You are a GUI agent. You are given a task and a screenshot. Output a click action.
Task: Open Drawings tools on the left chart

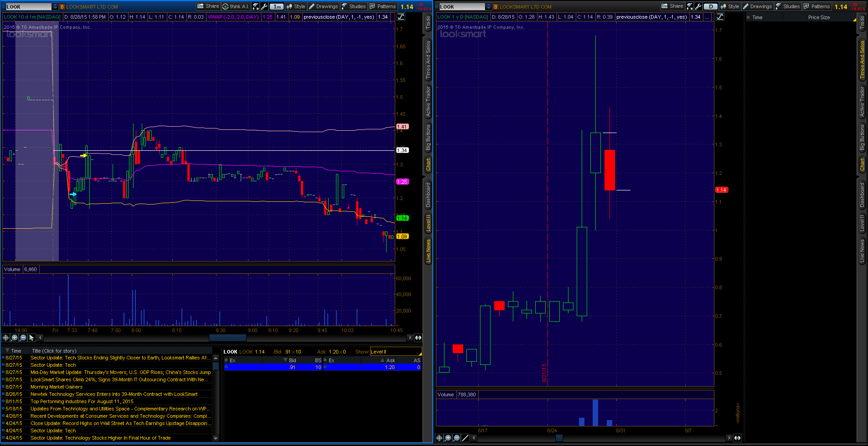(x=323, y=6)
